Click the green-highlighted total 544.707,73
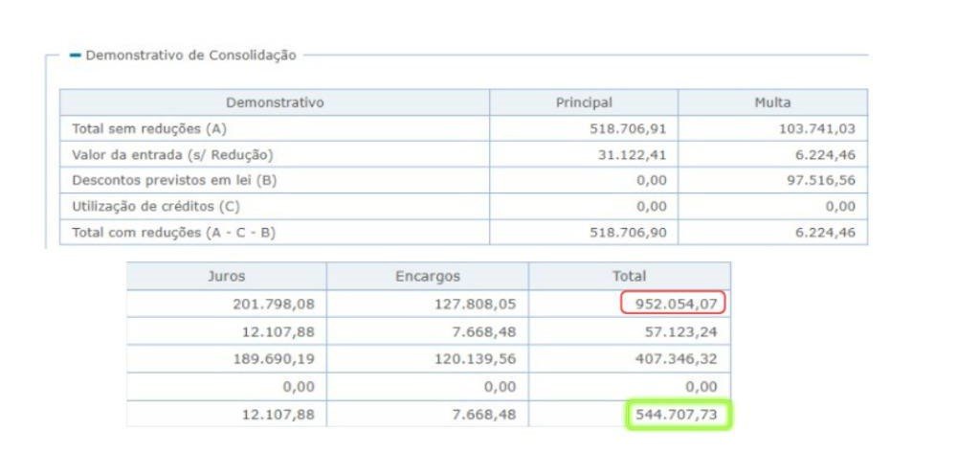Screen dimensions: 980x454 coord(679,416)
